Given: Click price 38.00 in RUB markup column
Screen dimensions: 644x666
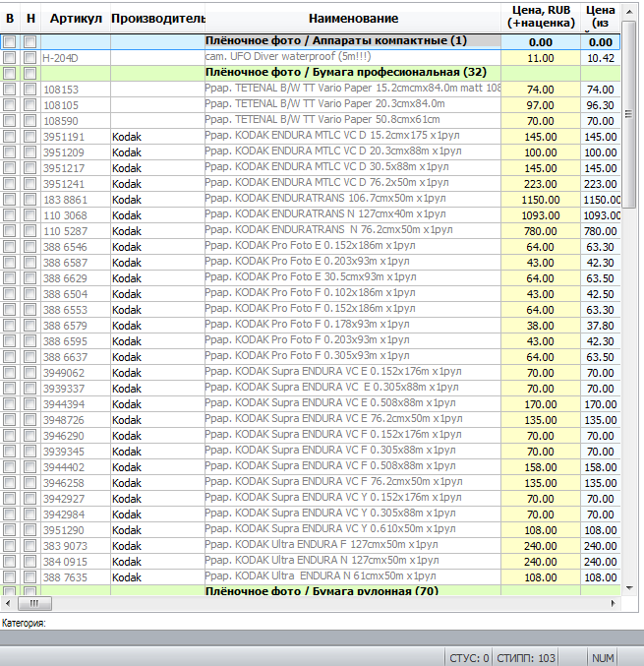Looking at the screenshot, I should point(541,326).
